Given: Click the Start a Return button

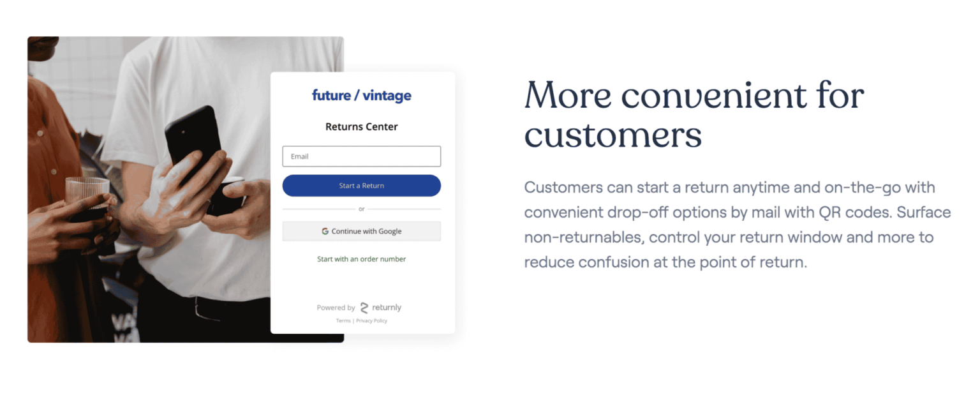Looking at the screenshot, I should coord(362,186).
